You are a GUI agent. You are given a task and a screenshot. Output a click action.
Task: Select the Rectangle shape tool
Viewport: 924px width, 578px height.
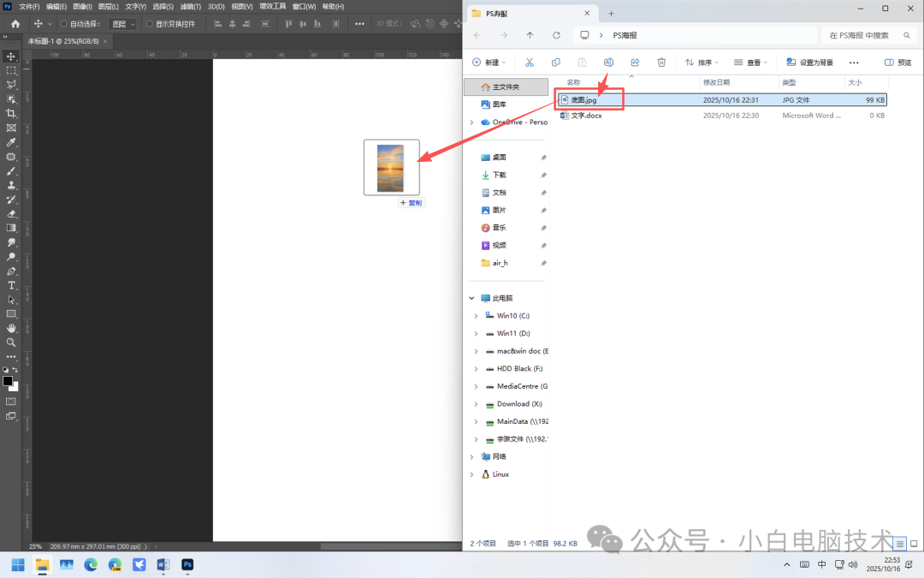[x=10, y=313]
